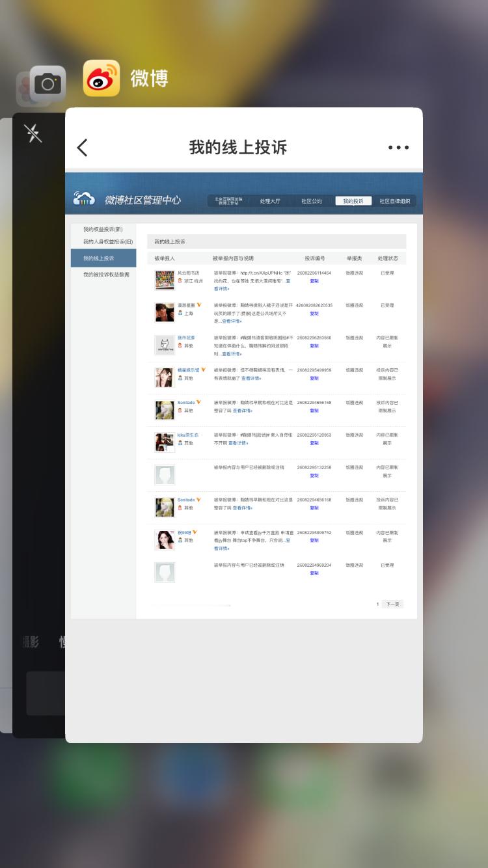The height and width of the screenshot is (868, 488).
Task: Open 查看详情 in the 橘星娱乐馆 row
Action: tap(251, 378)
